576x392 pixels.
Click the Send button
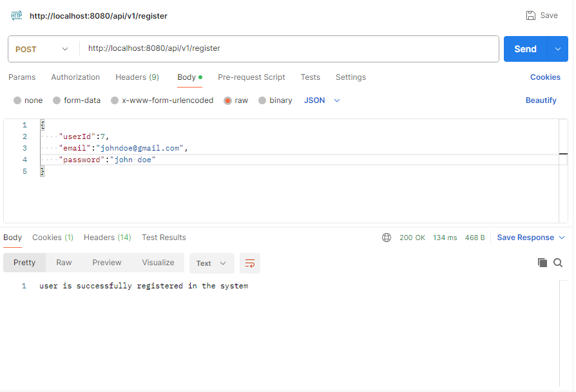525,49
